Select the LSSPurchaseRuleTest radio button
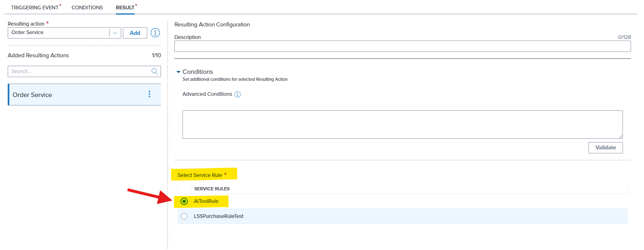Image resolution: width=644 pixels, height=250 pixels. point(184,216)
